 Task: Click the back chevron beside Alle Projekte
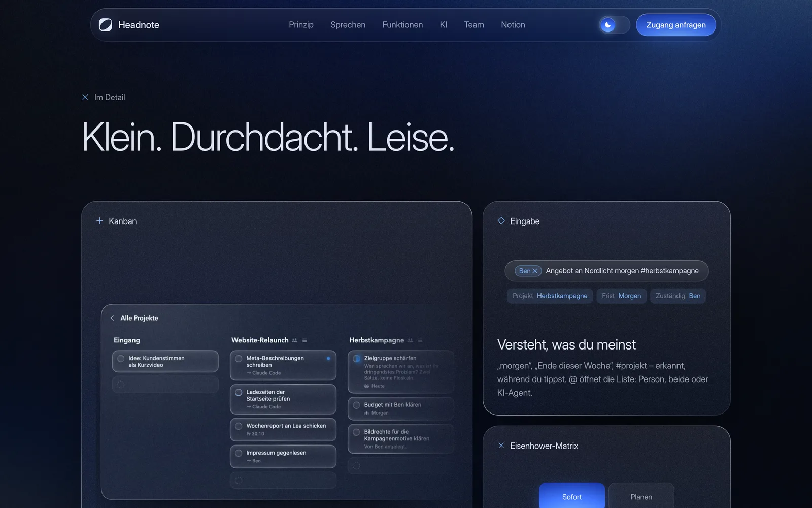tap(112, 318)
